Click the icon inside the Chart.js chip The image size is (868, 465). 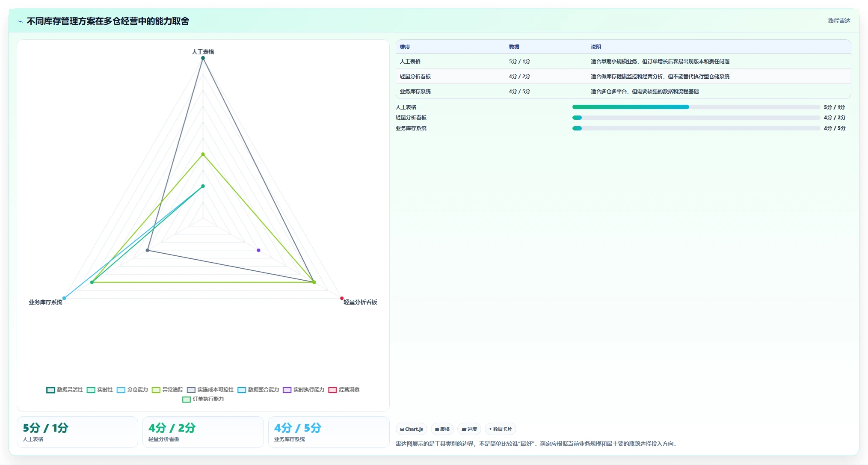pos(402,429)
